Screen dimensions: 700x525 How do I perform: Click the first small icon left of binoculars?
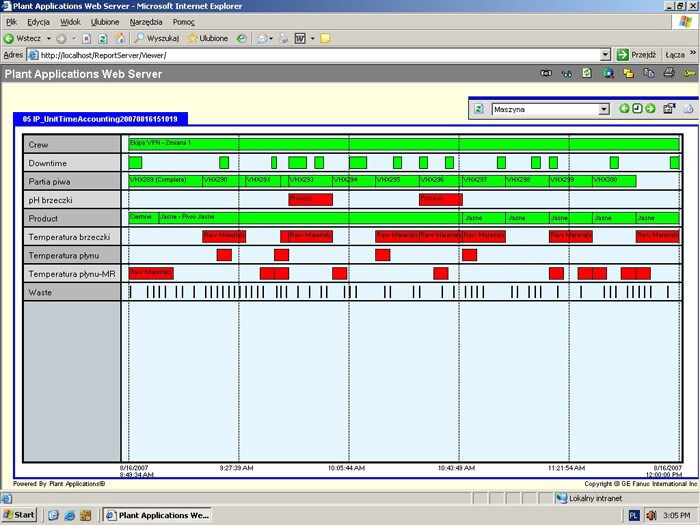pos(546,73)
